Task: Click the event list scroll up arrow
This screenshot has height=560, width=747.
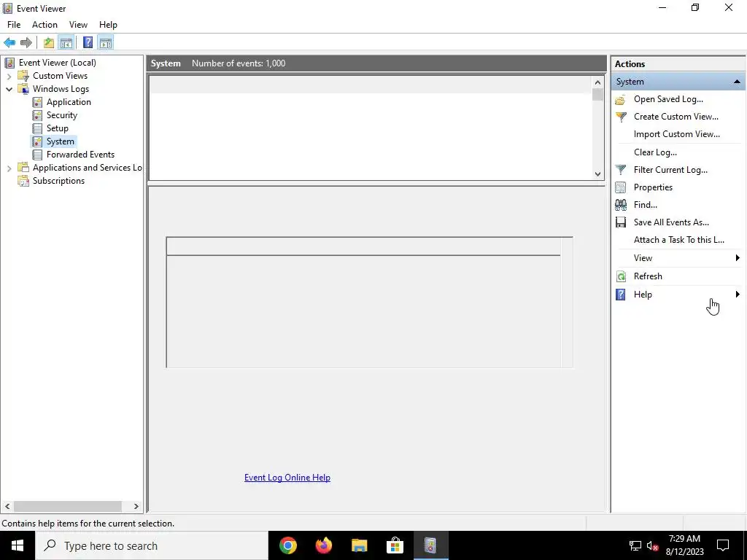Action: (x=598, y=82)
